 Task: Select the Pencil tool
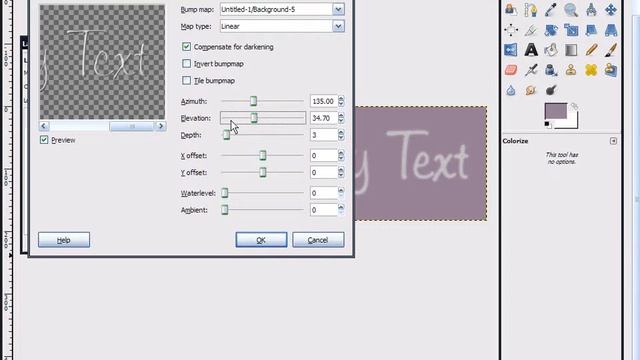pos(591,50)
